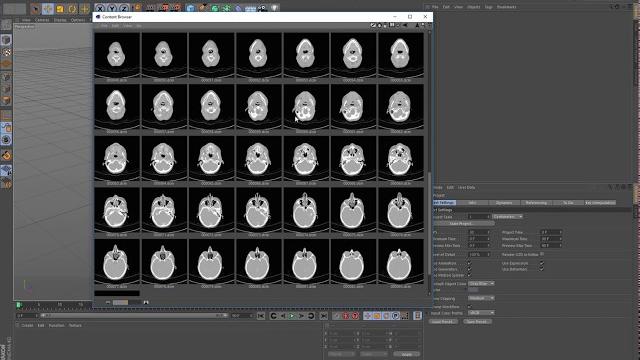
Task: Open viewport Cameras menu
Action: (x=42, y=20)
